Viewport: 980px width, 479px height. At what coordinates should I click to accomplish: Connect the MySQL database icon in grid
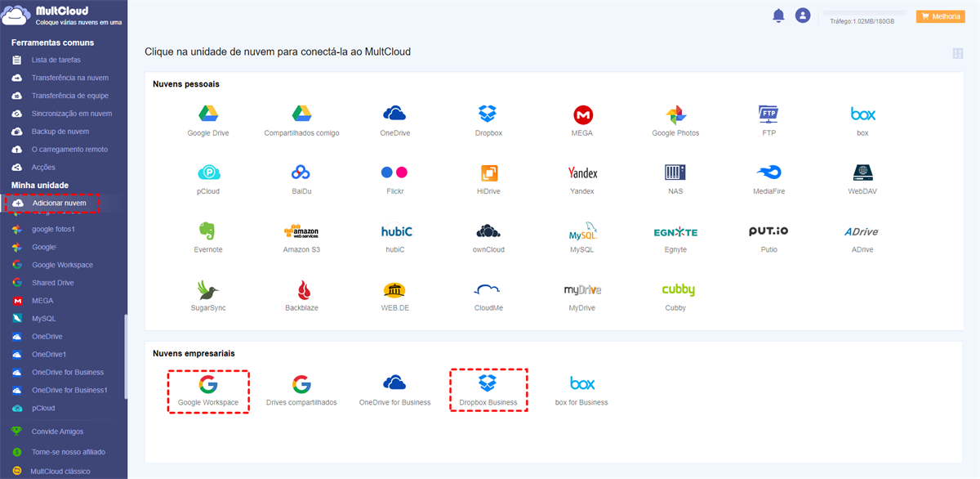point(582,238)
